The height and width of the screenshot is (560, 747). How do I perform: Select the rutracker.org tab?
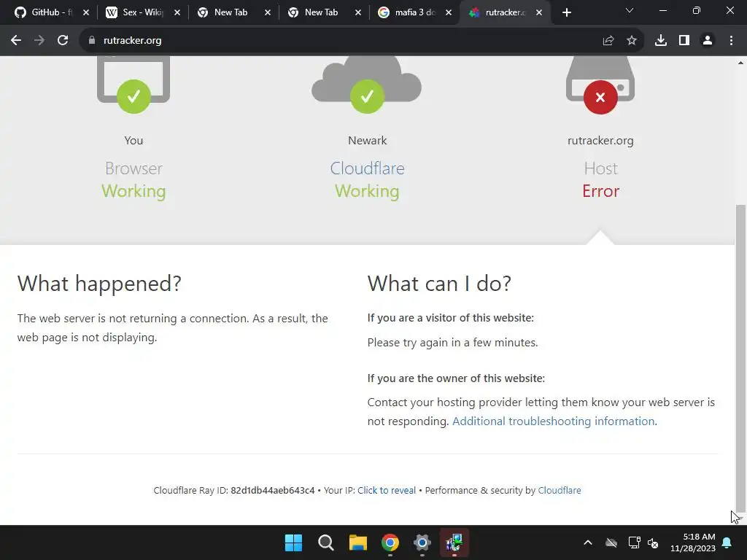click(x=505, y=12)
